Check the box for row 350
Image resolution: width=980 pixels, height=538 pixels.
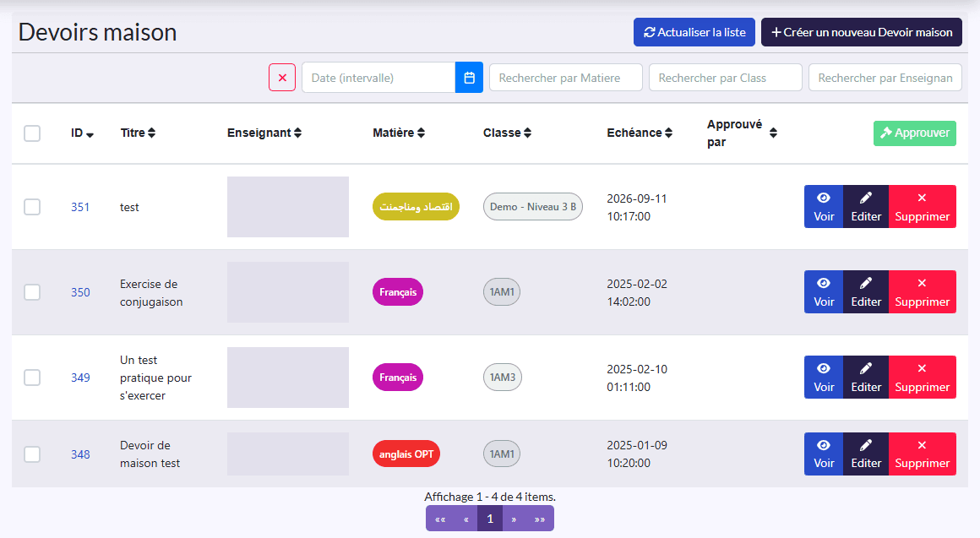tap(32, 292)
